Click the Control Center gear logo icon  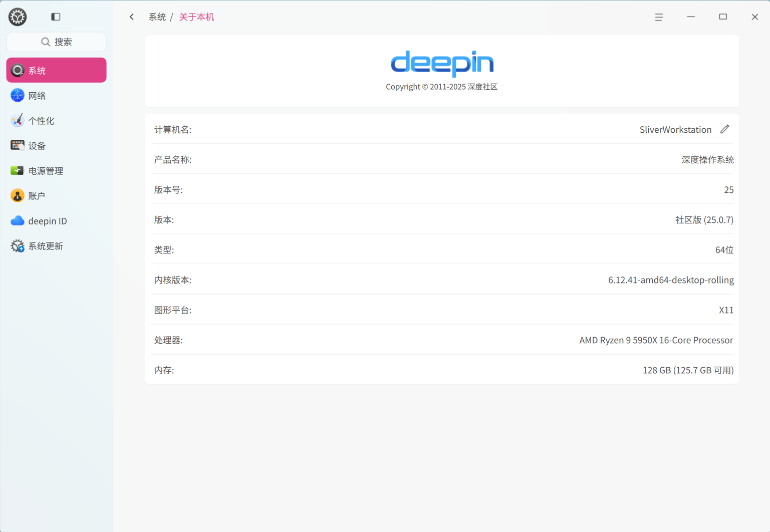pos(18,17)
